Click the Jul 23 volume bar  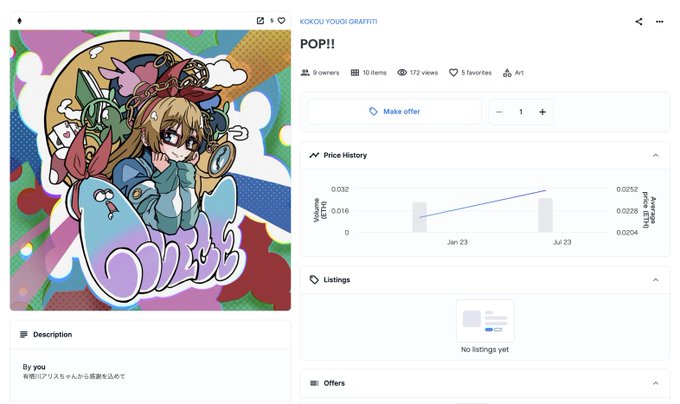point(546,215)
